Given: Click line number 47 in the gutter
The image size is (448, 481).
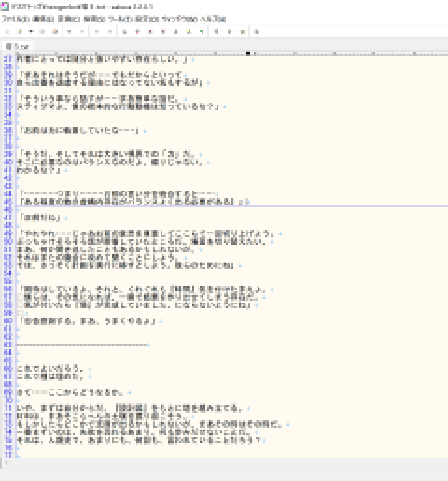Looking at the screenshot, I should point(7,218).
